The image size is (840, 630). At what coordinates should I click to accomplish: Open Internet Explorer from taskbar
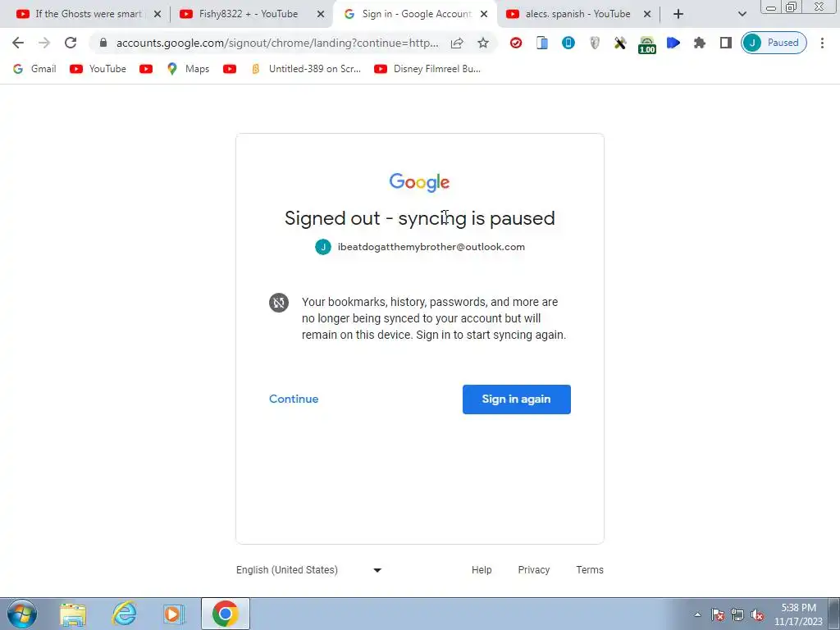pos(124,614)
